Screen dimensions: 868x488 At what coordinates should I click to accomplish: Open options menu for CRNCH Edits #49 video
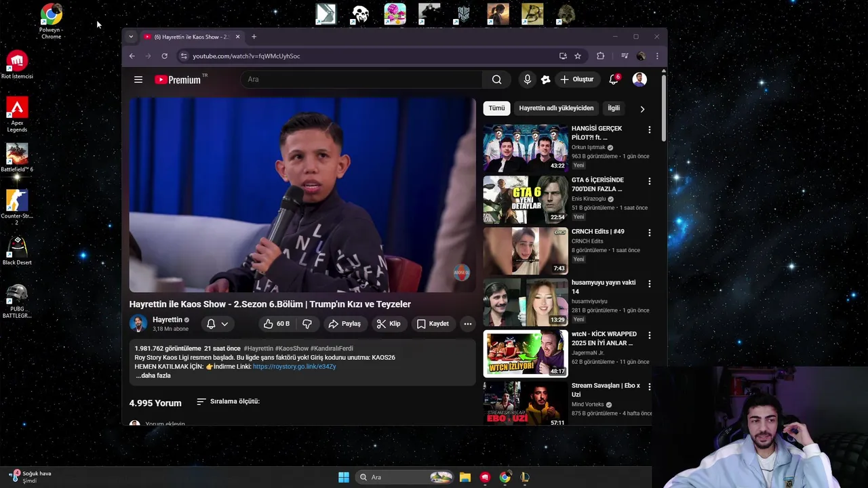(x=649, y=232)
